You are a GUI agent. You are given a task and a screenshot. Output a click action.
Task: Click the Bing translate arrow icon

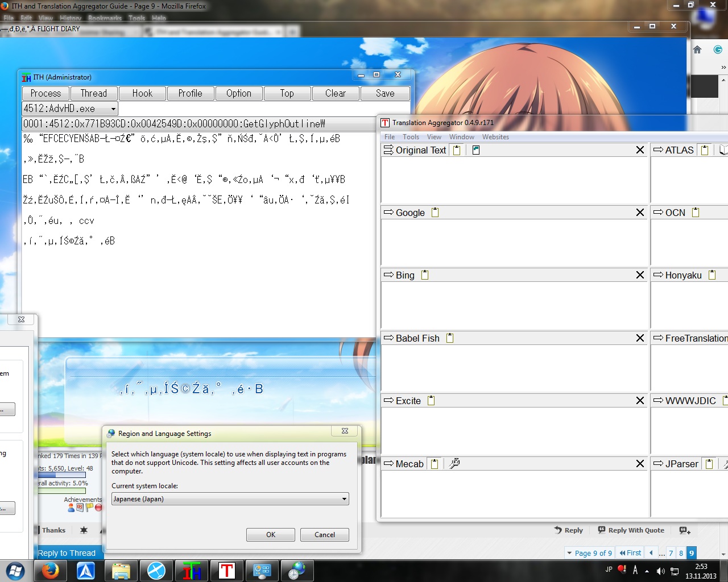pos(388,275)
